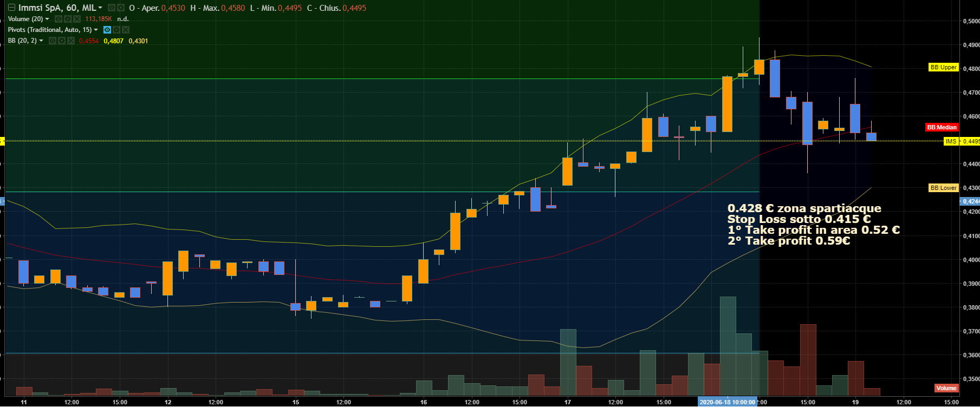This screenshot has width=980, height=407.
Task: Click the BB:Upper price scale label
Action: tap(943, 68)
